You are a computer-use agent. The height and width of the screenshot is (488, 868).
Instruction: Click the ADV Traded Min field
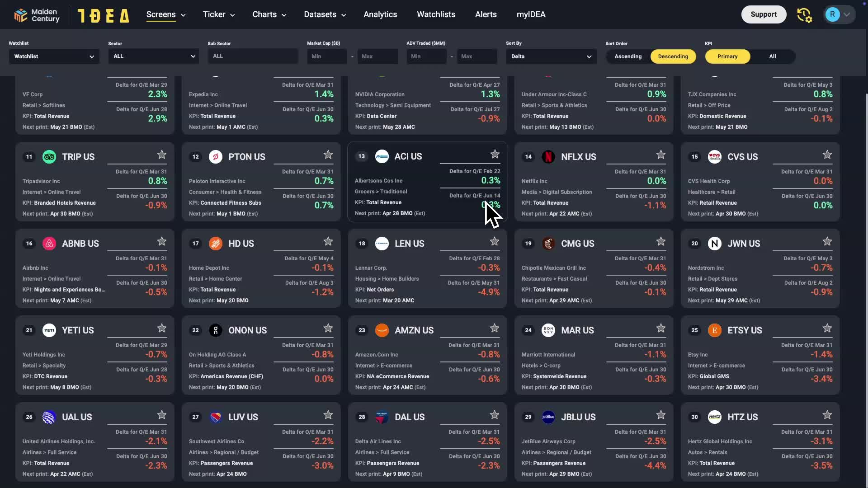[427, 56]
